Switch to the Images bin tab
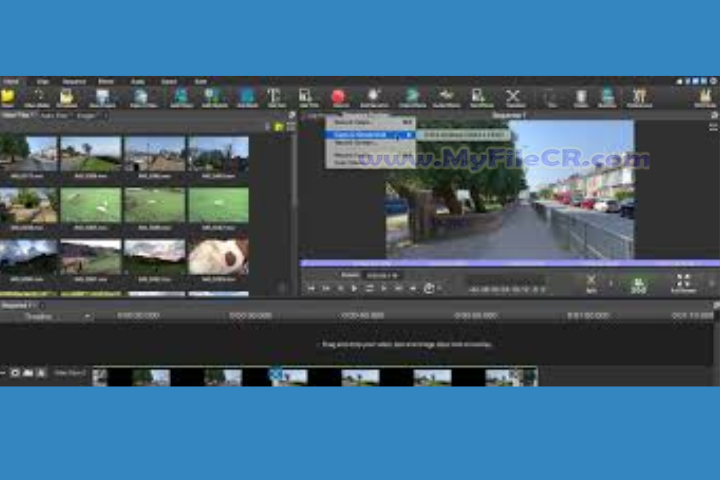The image size is (720, 480). pyautogui.click(x=86, y=116)
